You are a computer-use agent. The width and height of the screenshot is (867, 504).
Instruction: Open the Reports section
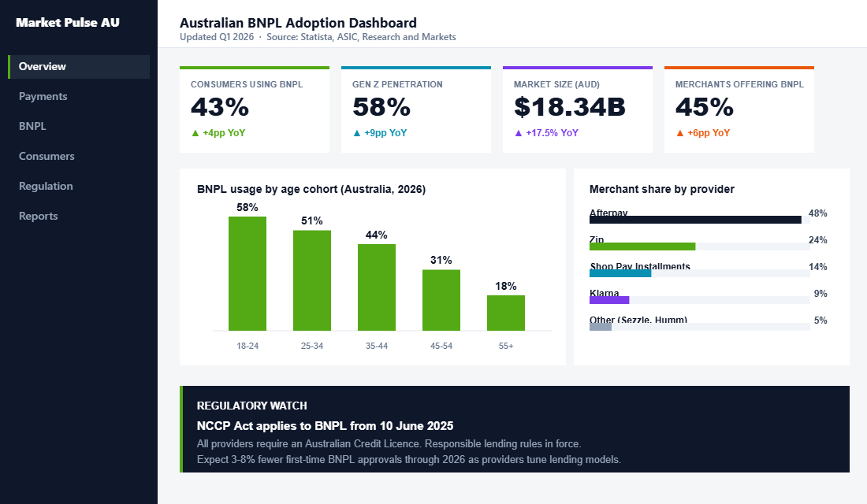[38, 216]
